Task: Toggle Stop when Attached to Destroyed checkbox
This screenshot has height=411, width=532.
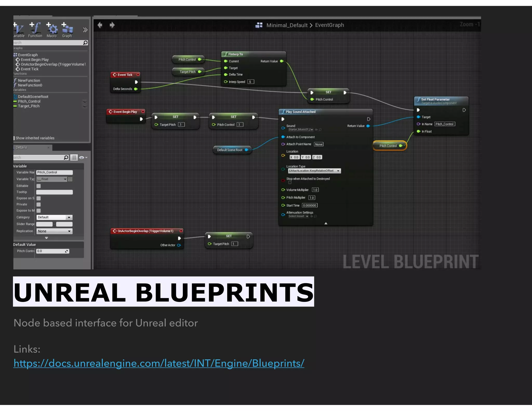Action: [x=290, y=182]
